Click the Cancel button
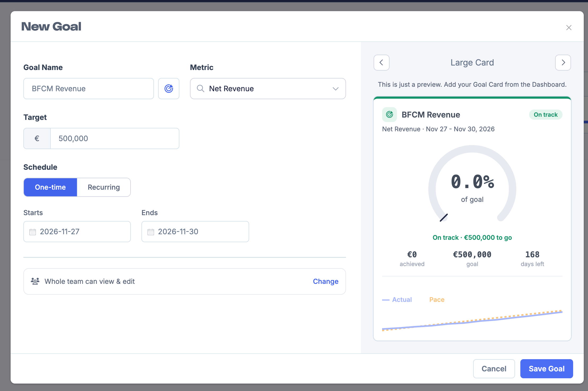The width and height of the screenshot is (588, 391). coord(494,369)
